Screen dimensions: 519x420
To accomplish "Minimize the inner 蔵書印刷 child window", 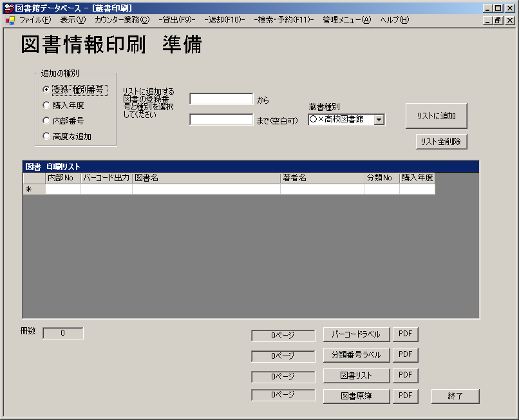I will (x=488, y=21).
